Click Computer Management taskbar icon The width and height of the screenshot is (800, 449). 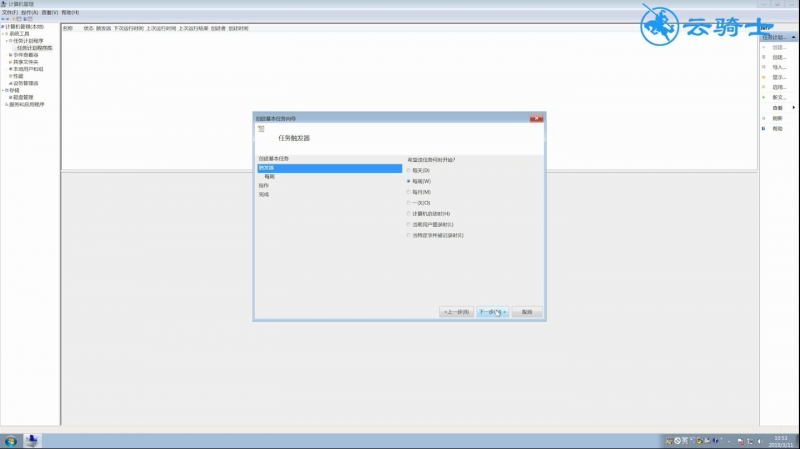(x=32, y=441)
